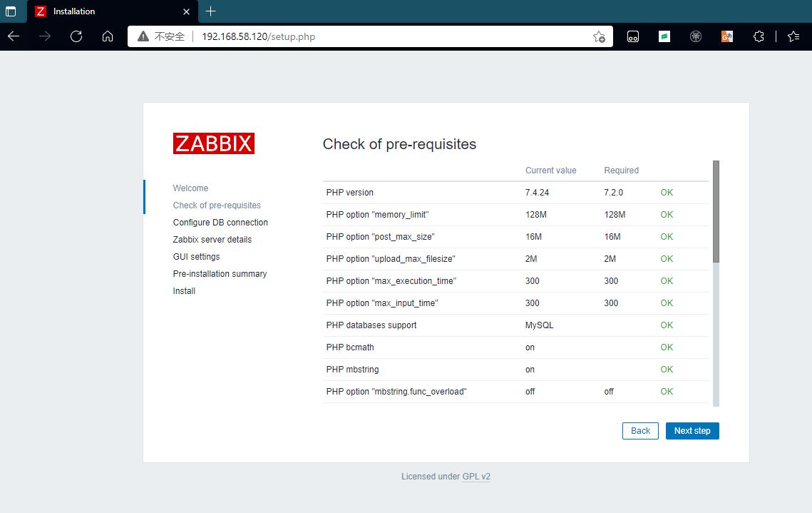This screenshot has width=812, height=513.
Task: Click OK status in memory_limit row
Action: [x=667, y=215]
